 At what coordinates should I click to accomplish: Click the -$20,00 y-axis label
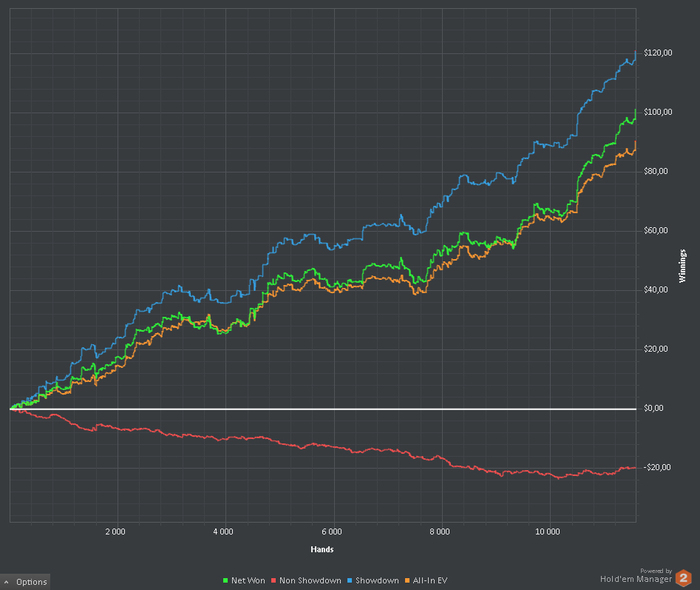[x=657, y=467]
